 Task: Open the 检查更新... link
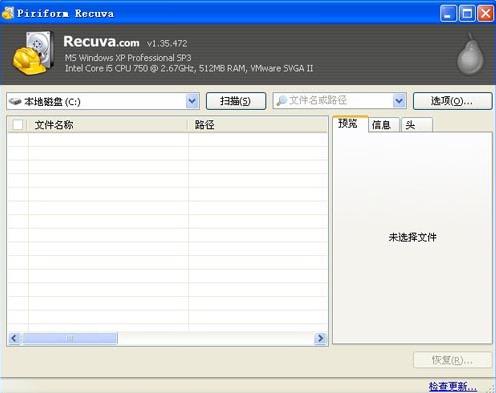452,386
